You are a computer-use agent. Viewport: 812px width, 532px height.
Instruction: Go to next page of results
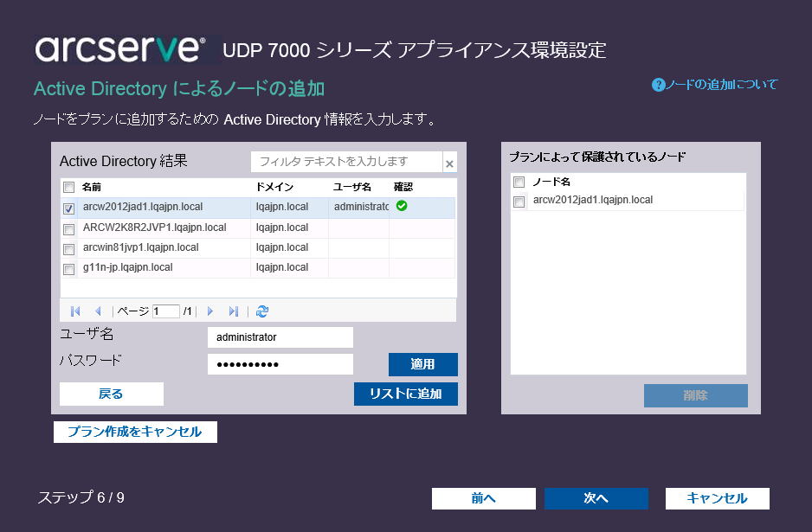pos(210,311)
